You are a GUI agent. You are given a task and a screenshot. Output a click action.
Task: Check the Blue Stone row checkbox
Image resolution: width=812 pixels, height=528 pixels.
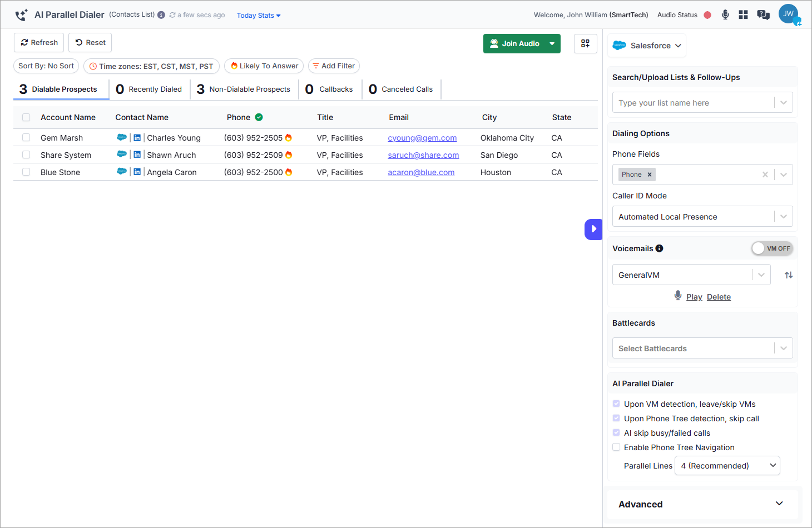pos(26,172)
